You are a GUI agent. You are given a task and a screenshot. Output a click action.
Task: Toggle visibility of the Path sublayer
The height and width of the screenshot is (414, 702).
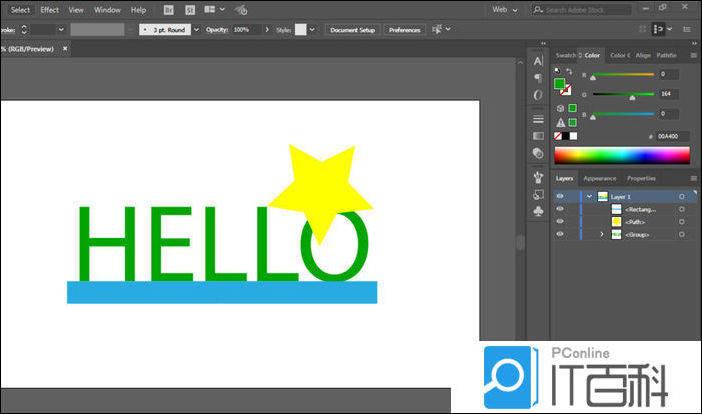[560, 222]
